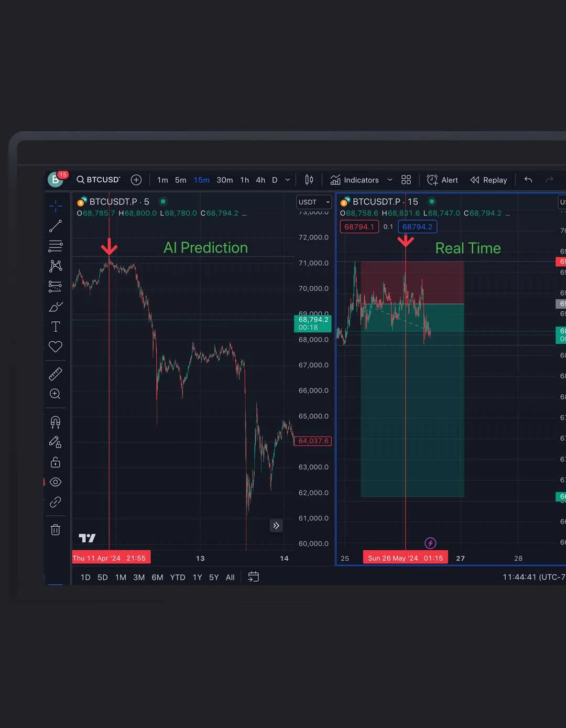
Task: Remove all drawings using the trash icon
Action: coord(55,529)
